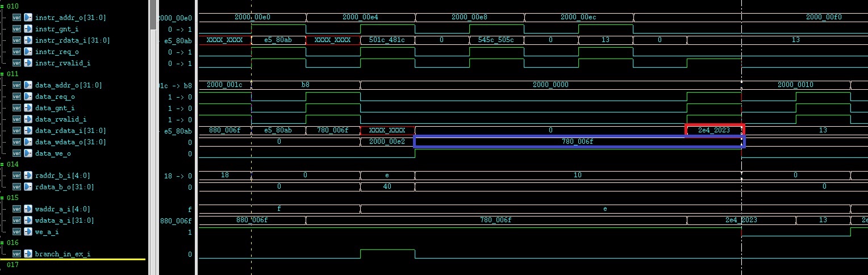Click the signal icon beside data_we_o
868x275 pixels.
pos(27,153)
